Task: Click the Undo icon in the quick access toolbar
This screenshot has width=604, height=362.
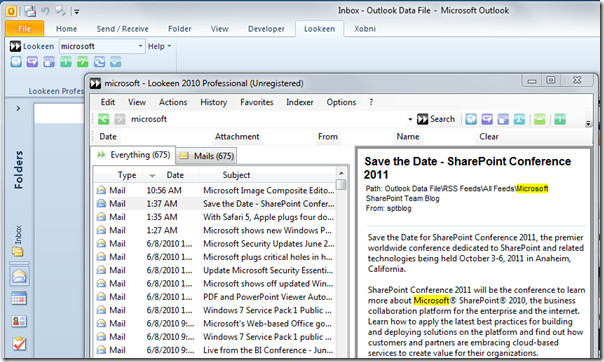Action: point(45,11)
